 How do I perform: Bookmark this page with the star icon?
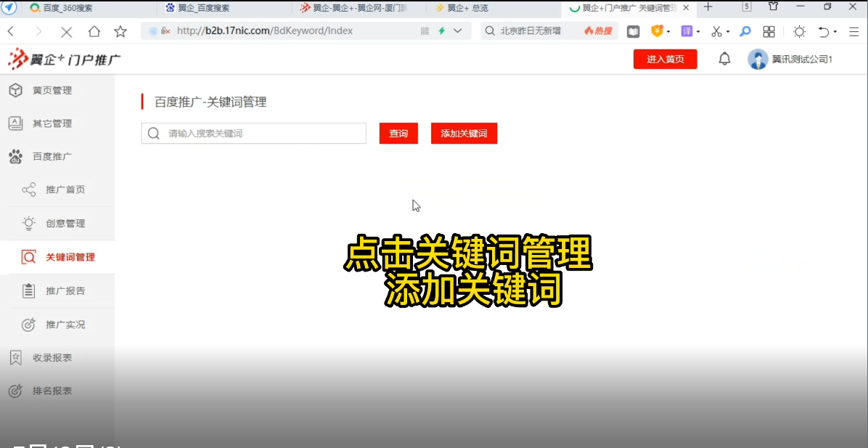pos(120,31)
